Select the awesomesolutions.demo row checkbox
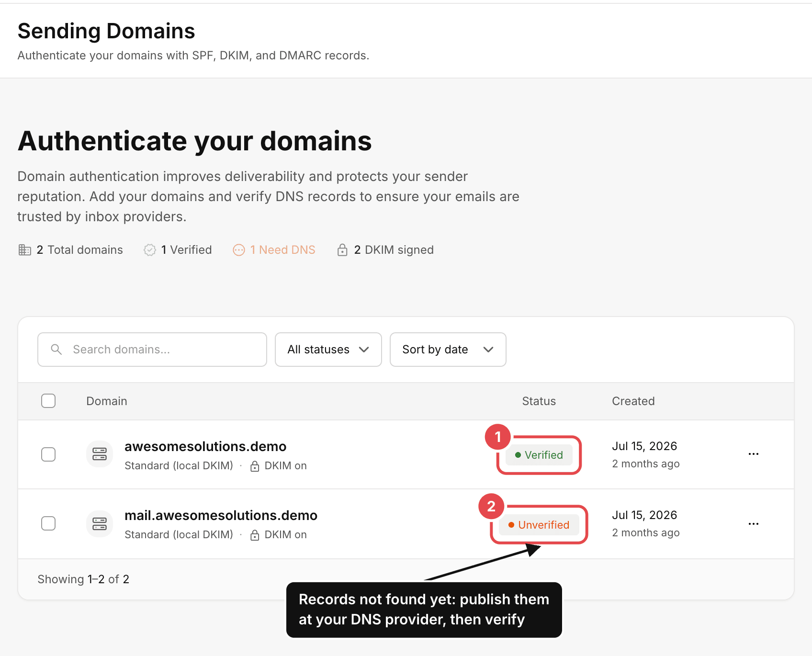Image resolution: width=812 pixels, height=656 pixels. tap(48, 454)
